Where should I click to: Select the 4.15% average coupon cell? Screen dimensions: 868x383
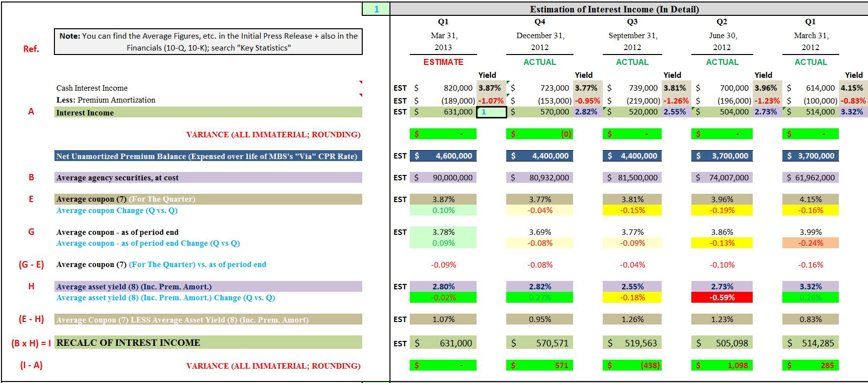coord(811,199)
